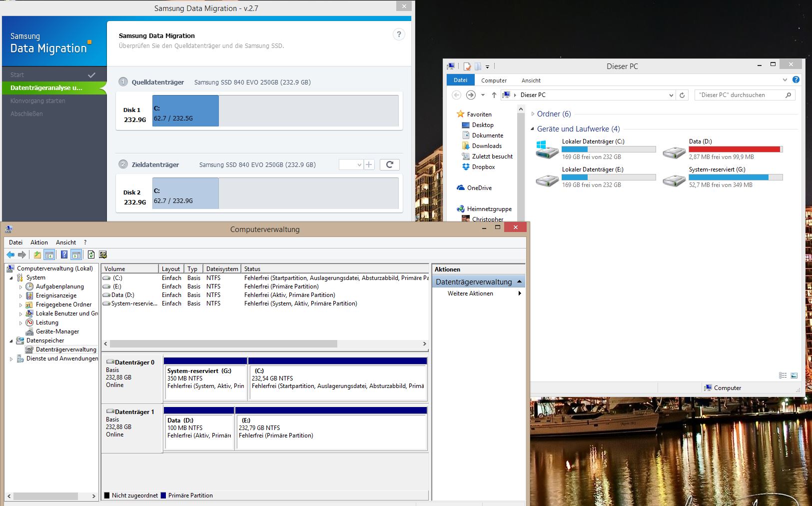
Task: Expand the ribbon in Dieser PC explorer
Action: click(785, 80)
